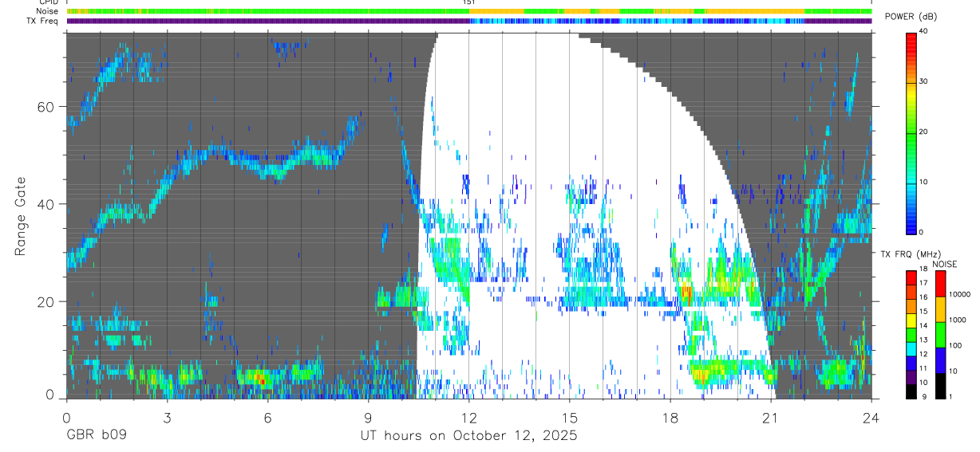Click the x-axis tick label '3'
This screenshot has width=980, height=452.
[x=167, y=417]
